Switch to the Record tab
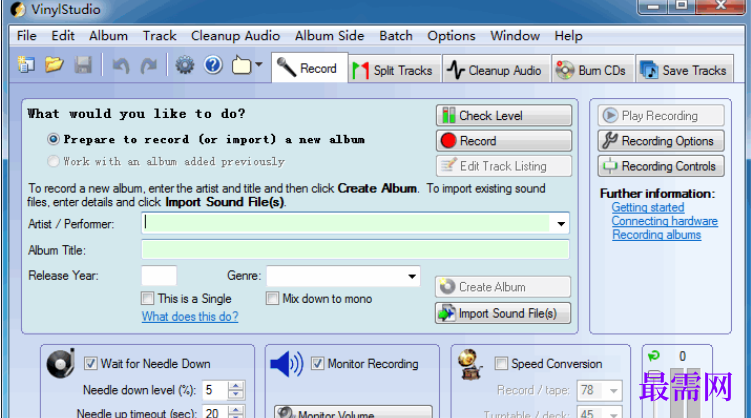 tap(309, 68)
